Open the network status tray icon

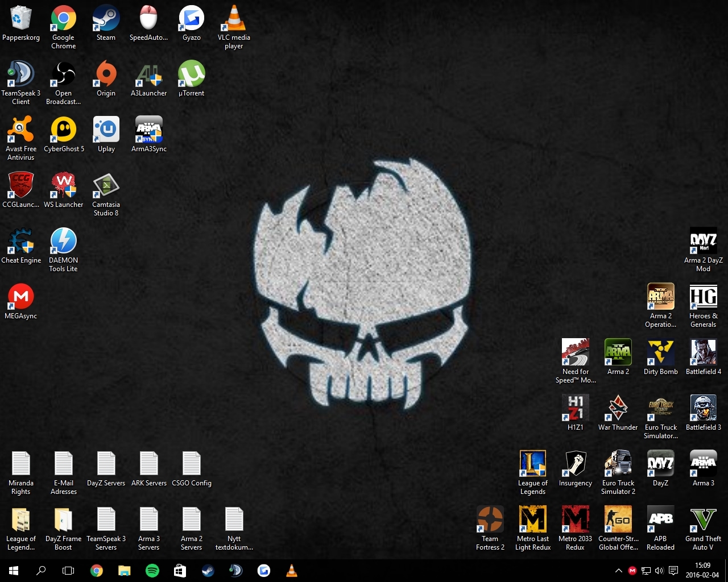click(646, 571)
